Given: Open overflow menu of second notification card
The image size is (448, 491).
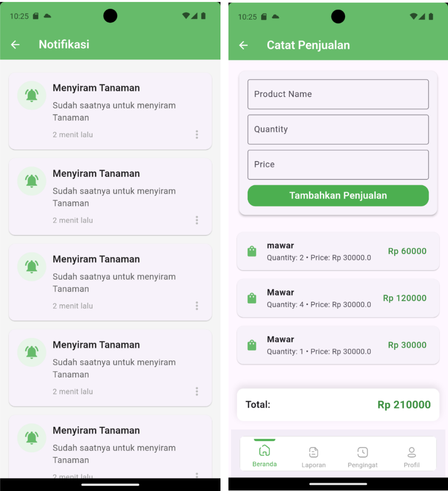Looking at the screenshot, I should (197, 220).
